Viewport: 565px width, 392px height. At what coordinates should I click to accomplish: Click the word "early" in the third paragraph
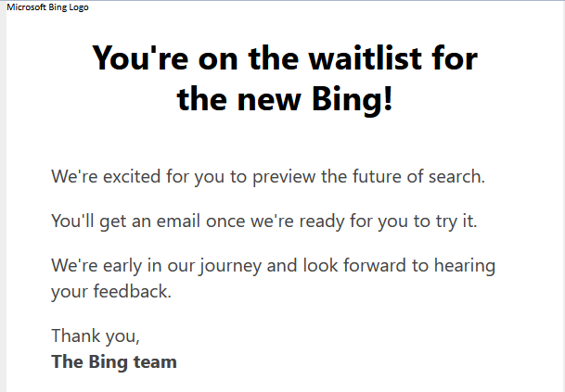click(x=122, y=266)
